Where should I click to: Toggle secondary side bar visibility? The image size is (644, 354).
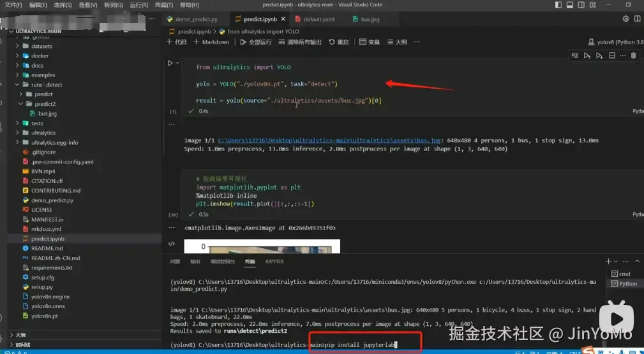point(581,5)
